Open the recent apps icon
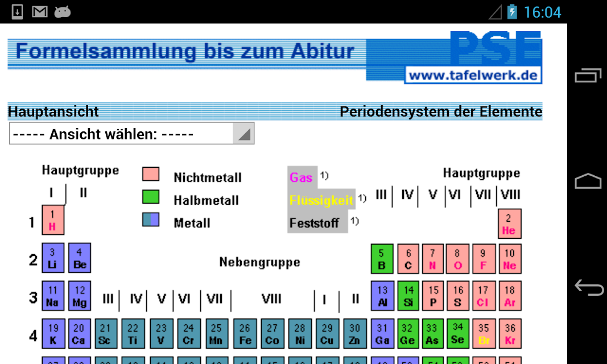The width and height of the screenshot is (607, 364). pos(588,76)
